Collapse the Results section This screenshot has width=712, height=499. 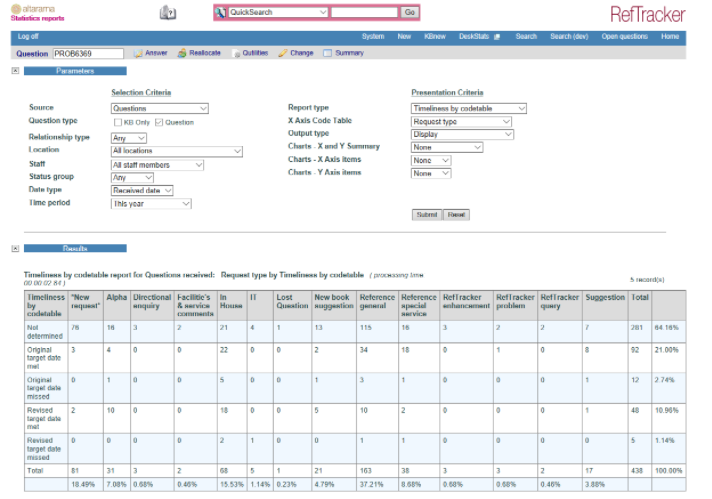(15, 248)
